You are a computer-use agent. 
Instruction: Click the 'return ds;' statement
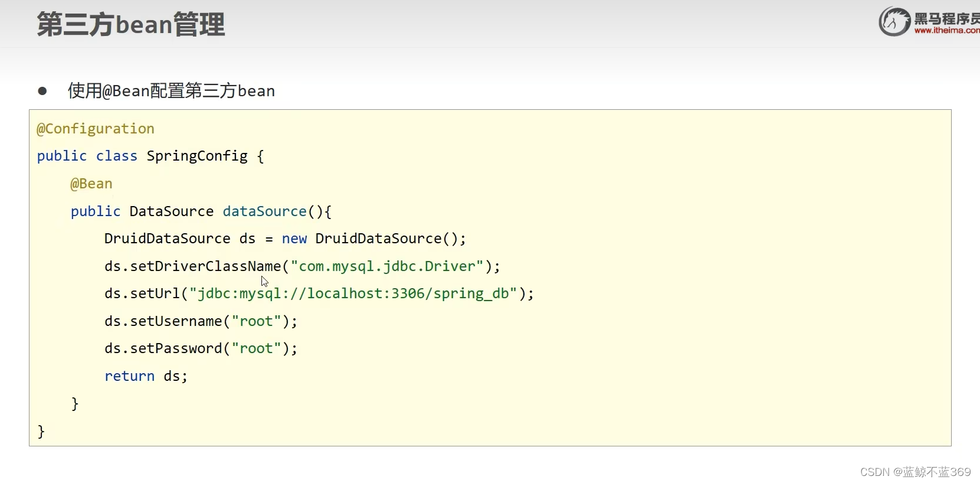[x=146, y=376]
